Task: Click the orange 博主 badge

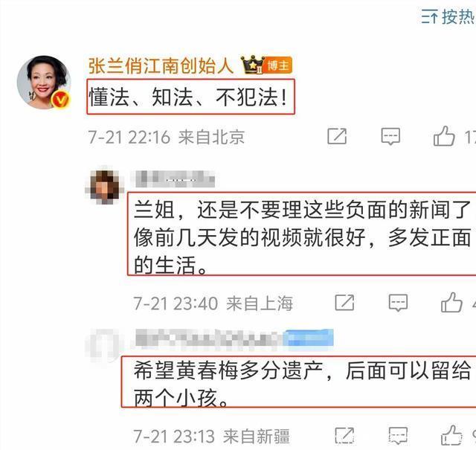Action: [x=278, y=65]
